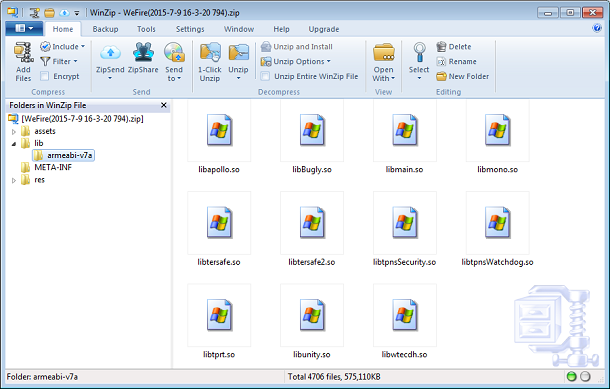Select the libtersafe2.so file icon

[x=312, y=223]
